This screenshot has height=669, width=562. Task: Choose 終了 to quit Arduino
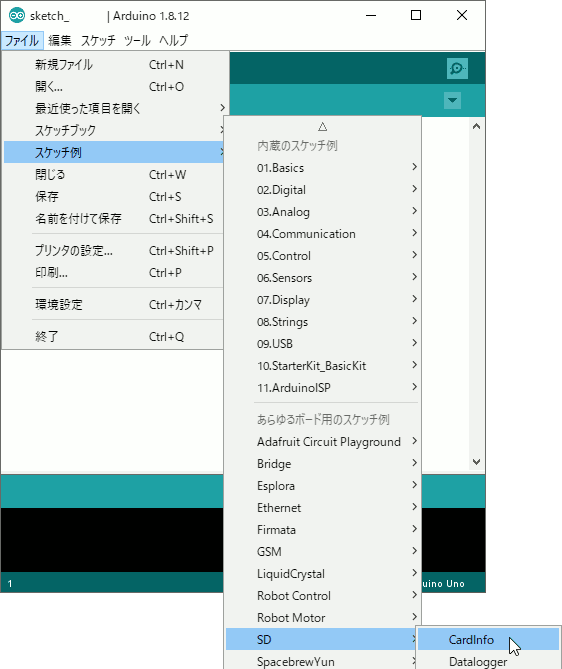(x=114, y=337)
